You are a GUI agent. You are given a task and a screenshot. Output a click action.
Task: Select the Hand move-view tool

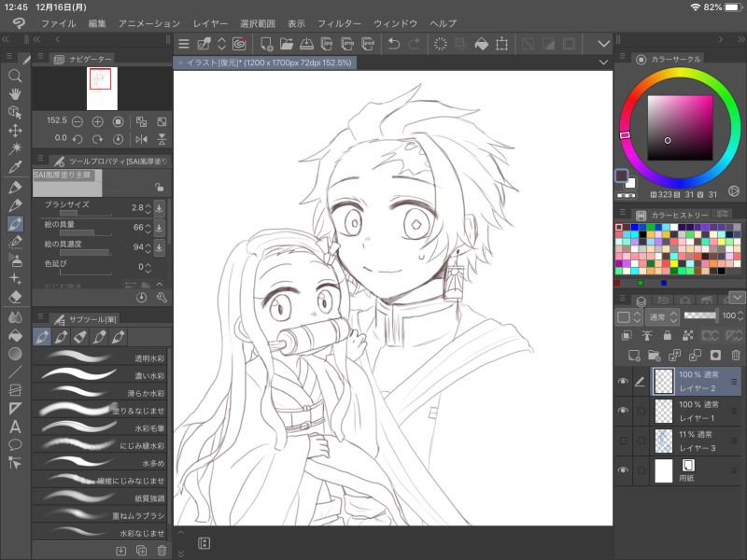point(15,94)
